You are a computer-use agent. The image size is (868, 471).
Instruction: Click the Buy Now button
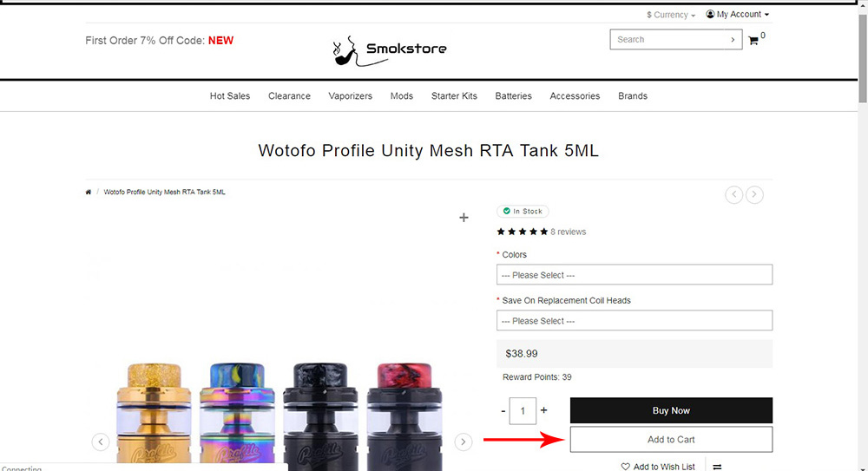point(671,410)
